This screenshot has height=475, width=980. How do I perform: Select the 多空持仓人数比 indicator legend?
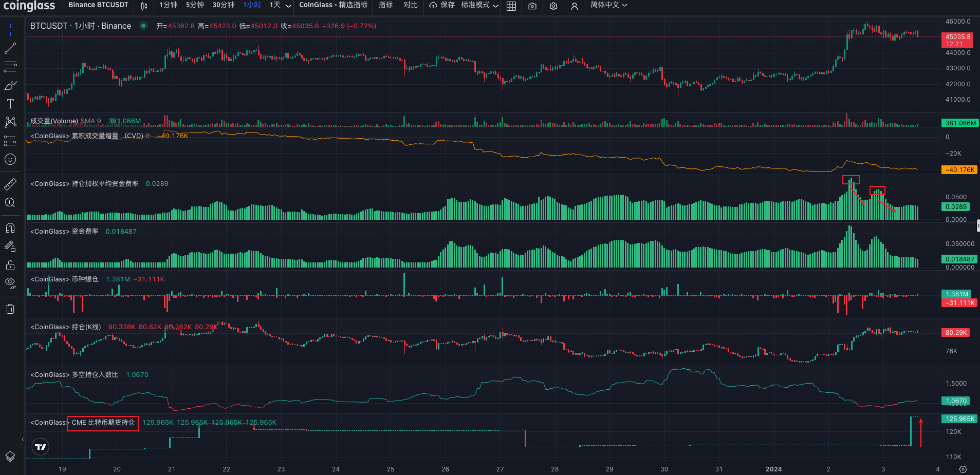tap(75, 375)
